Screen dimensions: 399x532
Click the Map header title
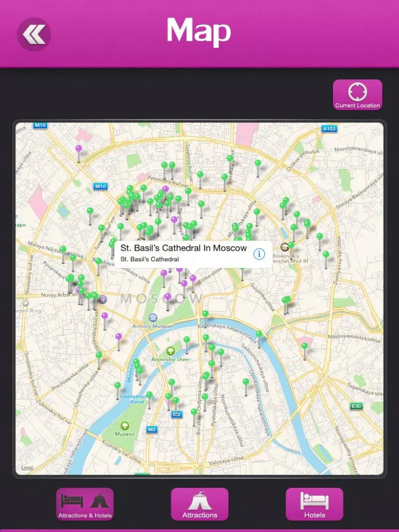[x=199, y=32]
